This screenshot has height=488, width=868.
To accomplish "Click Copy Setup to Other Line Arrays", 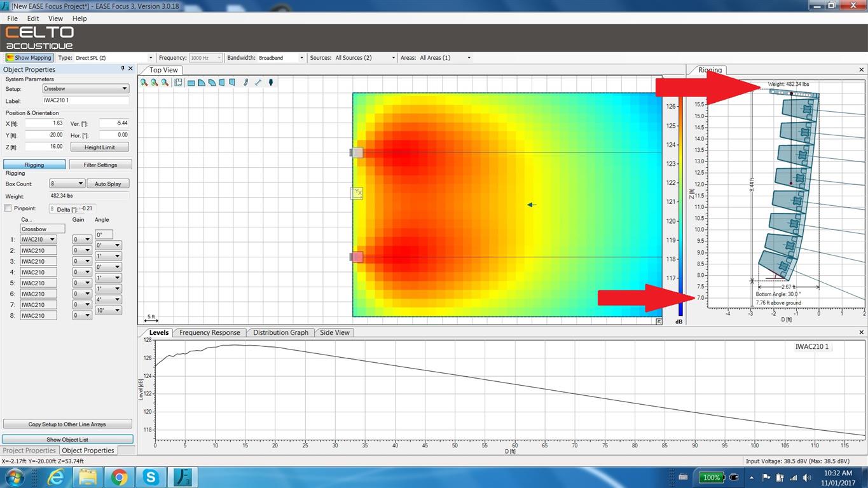I will tap(67, 424).
